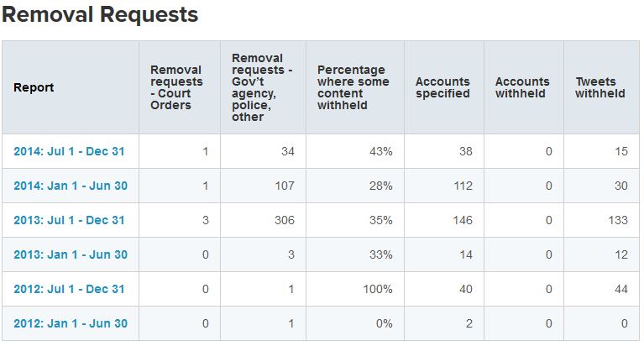Click the Tweets withheld column header
This screenshot has width=644, height=346.
tap(600, 87)
